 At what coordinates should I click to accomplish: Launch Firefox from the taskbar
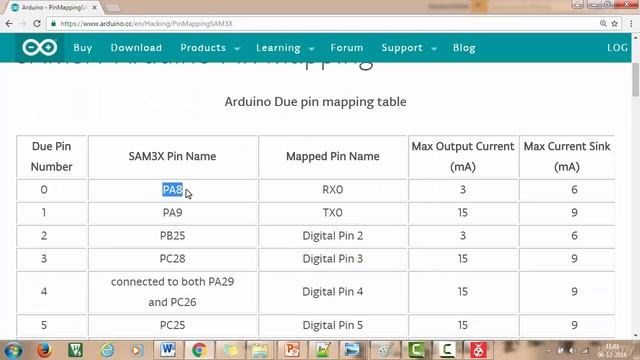point(44,350)
